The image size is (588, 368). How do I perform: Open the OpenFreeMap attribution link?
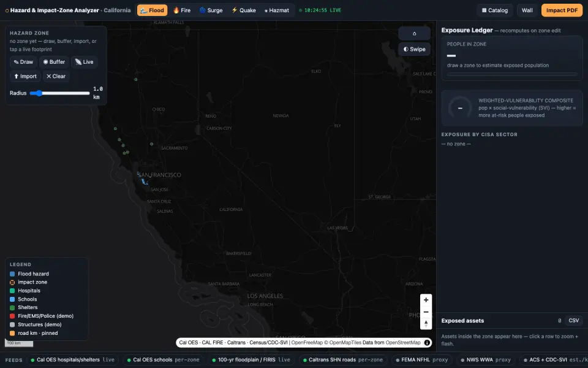307,342
